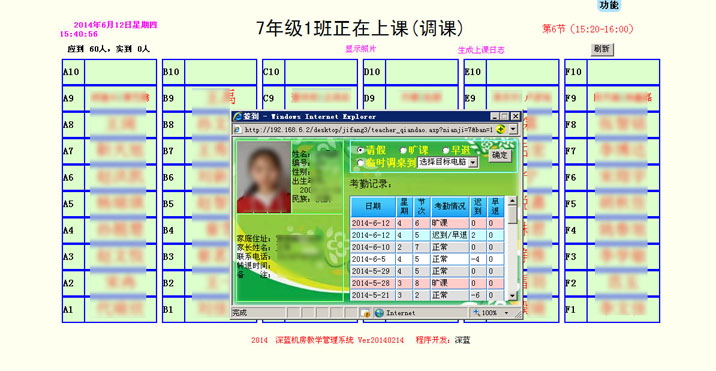Click the page icon beside the popup URL
Screen dimensions: 716x371
(237, 130)
